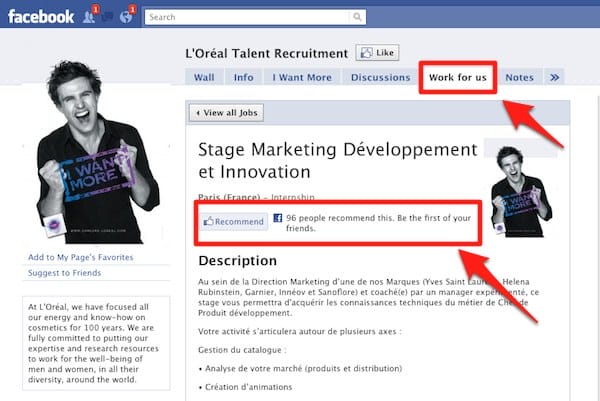The width and height of the screenshot is (600, 401).
Task: Open the Info tab
Action: tap(243, 77)
